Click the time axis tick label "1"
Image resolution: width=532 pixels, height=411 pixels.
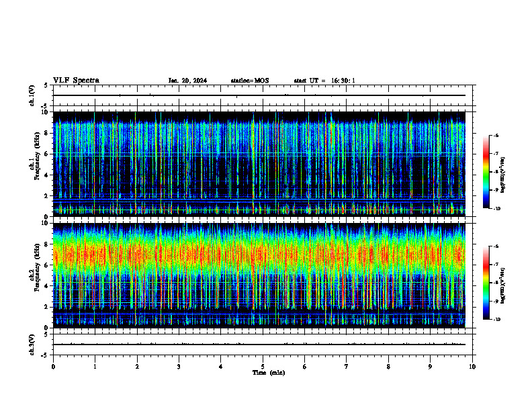pyautogui.click(x=95, y=367)
